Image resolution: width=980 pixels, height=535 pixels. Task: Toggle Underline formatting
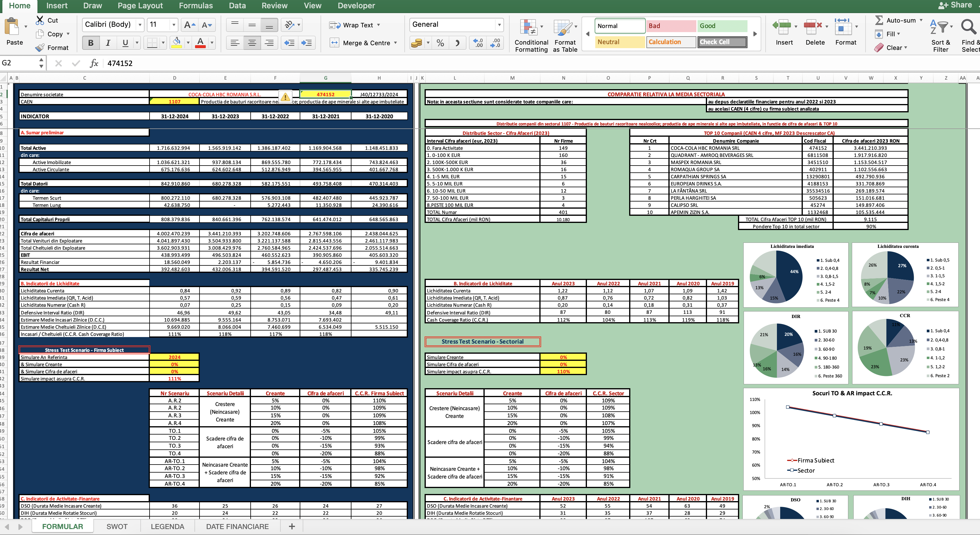pyautogui.click(x=125, y=43)
